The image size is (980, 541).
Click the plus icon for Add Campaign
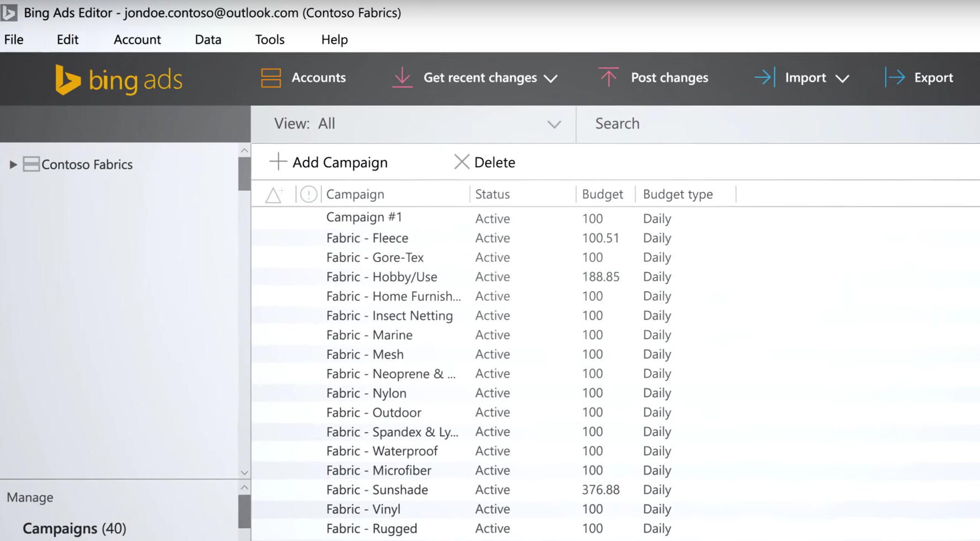(x=278, y=162)
